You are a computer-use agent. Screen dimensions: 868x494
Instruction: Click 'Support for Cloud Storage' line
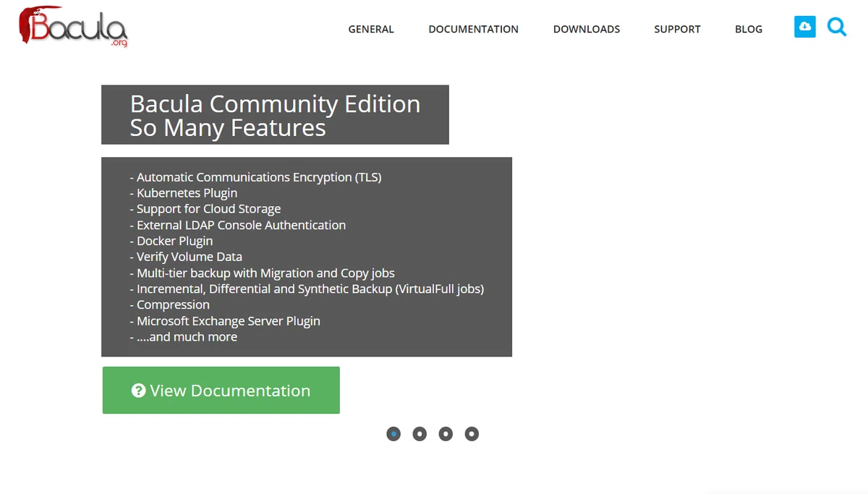[205, 209]
